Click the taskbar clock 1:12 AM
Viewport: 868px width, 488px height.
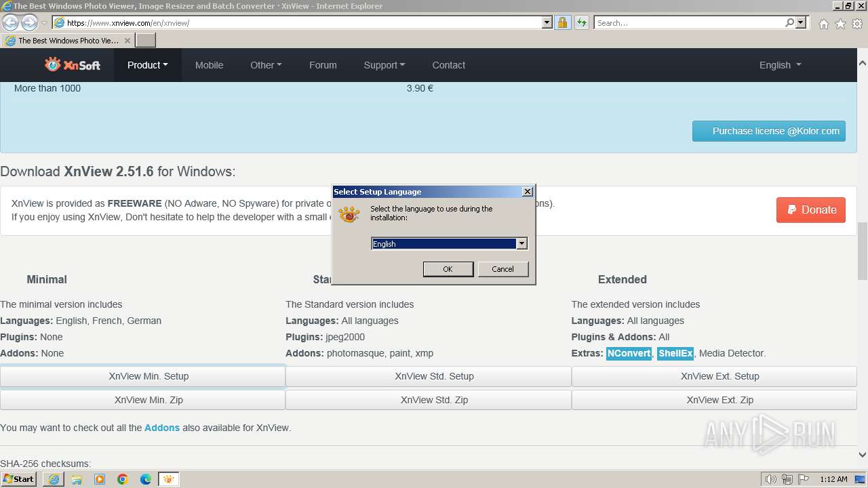[833, 479]
